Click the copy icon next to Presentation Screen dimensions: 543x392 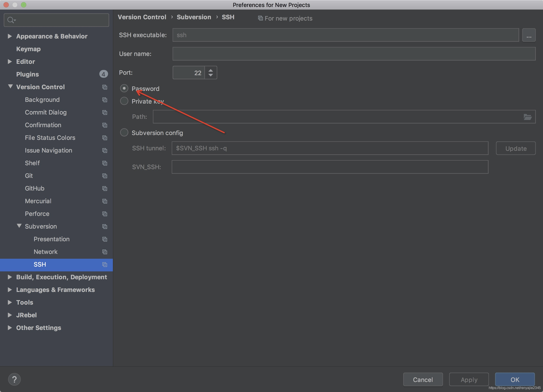point(105,239)
